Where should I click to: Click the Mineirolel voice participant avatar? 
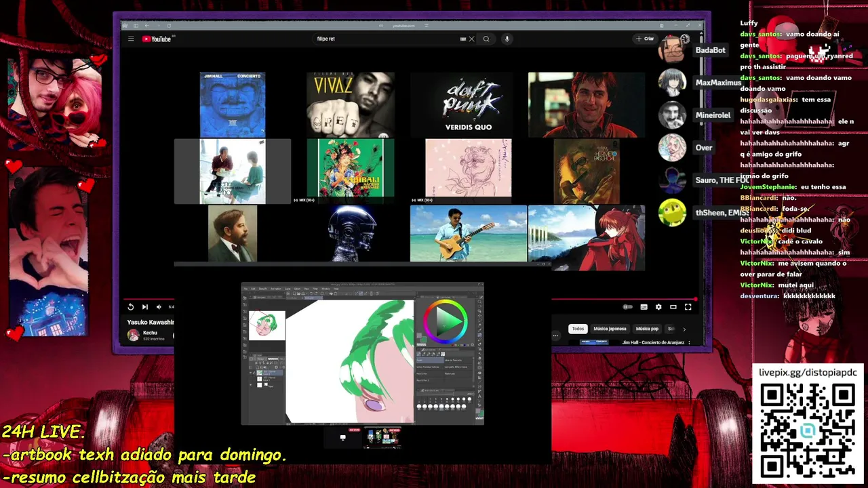click(672, 115)
